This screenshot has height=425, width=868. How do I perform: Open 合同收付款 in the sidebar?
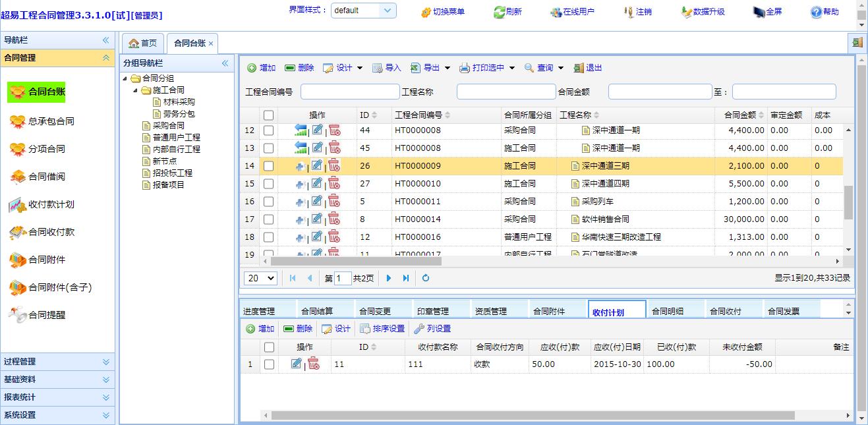tap(51, 232)
